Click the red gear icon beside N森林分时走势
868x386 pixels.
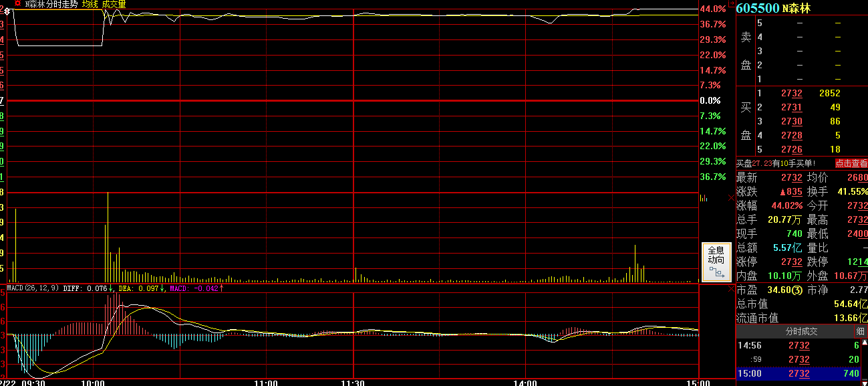17,3
